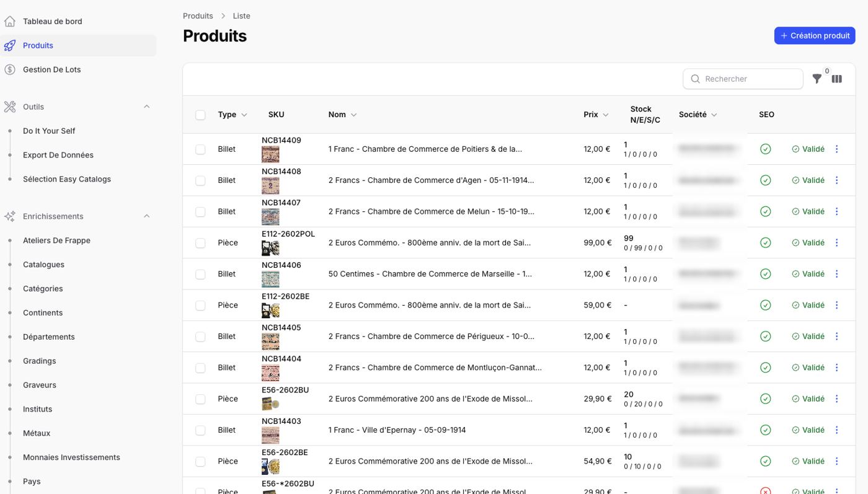Click the home icon beside Tableau de bord
The width and height of the screenshot is (868, 494).
tap(10, 21)
